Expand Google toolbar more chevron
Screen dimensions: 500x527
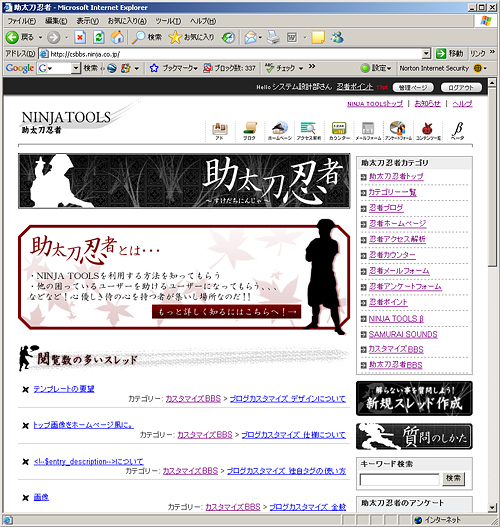[x=312, y=66]
